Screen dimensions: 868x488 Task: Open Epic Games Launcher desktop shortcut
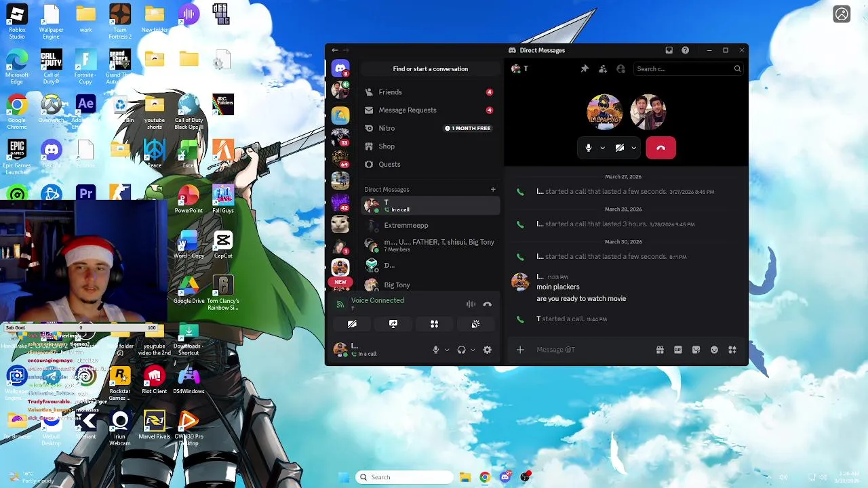pyautogui.click(x=17, y=157)
